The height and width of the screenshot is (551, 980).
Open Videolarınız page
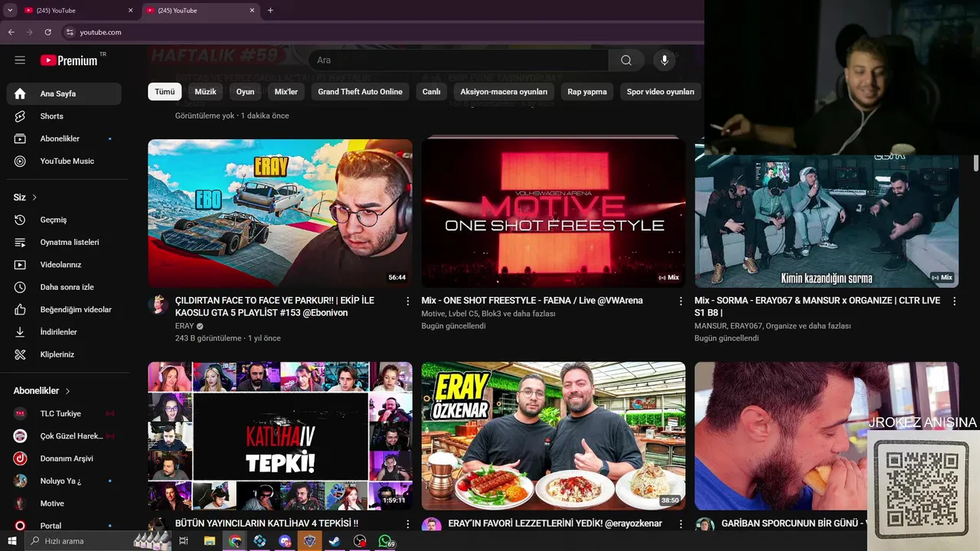64,265
